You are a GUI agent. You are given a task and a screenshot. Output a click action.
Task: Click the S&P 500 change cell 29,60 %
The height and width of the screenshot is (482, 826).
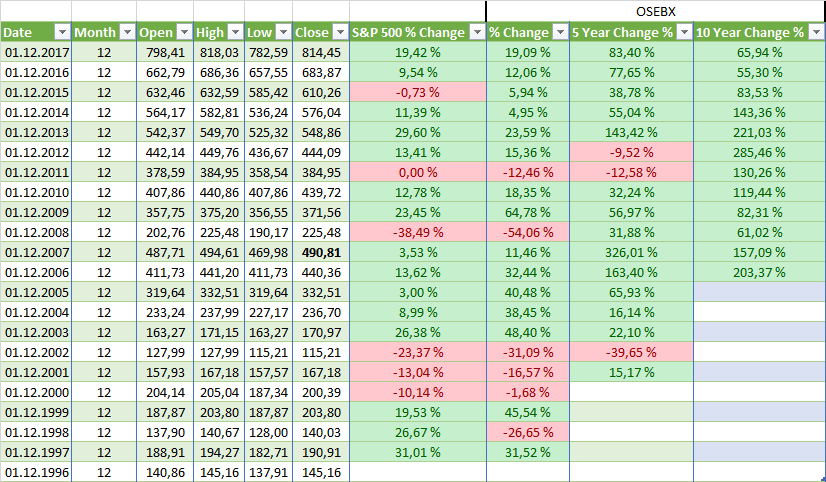click(418, 133)
